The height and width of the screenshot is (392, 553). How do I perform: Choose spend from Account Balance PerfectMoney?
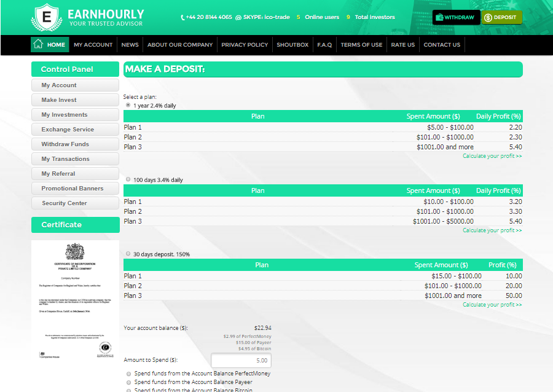click(128, 374)
